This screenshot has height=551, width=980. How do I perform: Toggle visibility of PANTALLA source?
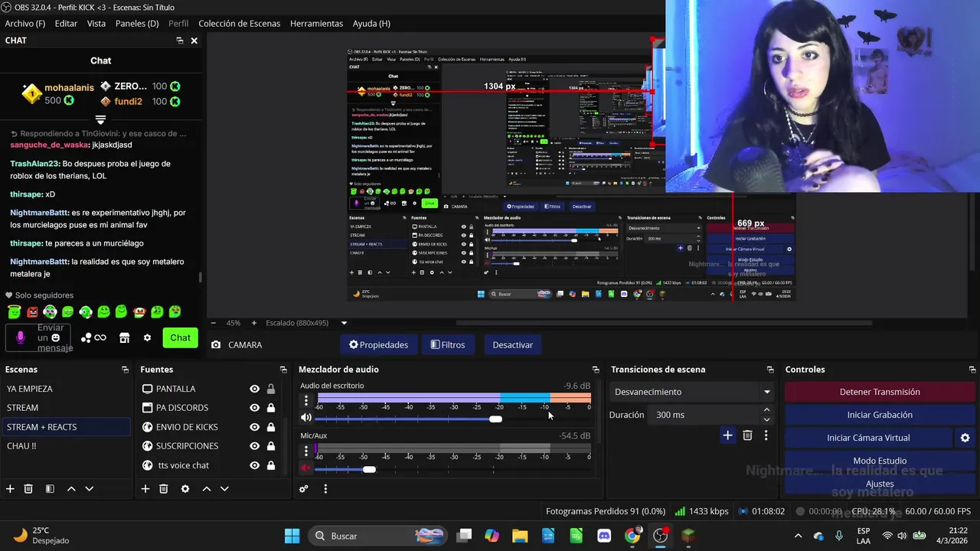click(254, 389)
